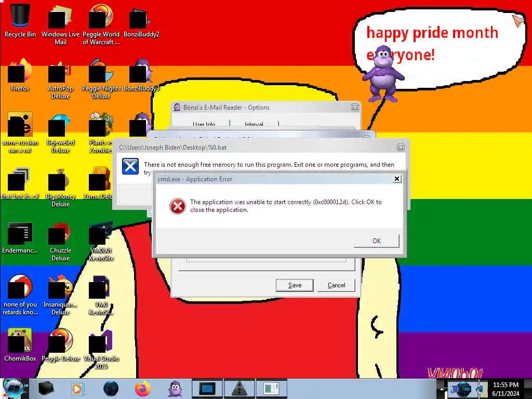Select the Firefox desktop shortcut
Viewport: 532px width, 399px height.
[x=20, y=75]
